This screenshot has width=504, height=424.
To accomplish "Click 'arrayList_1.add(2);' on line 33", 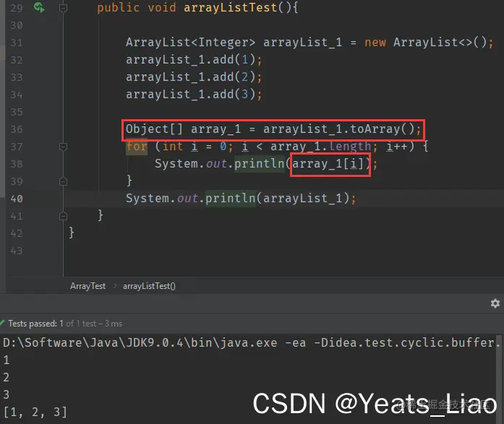I will point(194,77).
